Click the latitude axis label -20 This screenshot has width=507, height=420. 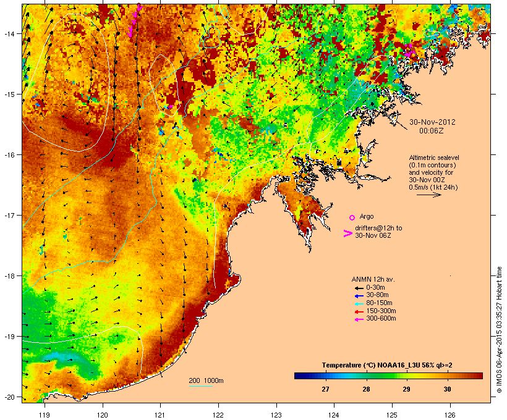pyautogui.click(x=9, y=397)
